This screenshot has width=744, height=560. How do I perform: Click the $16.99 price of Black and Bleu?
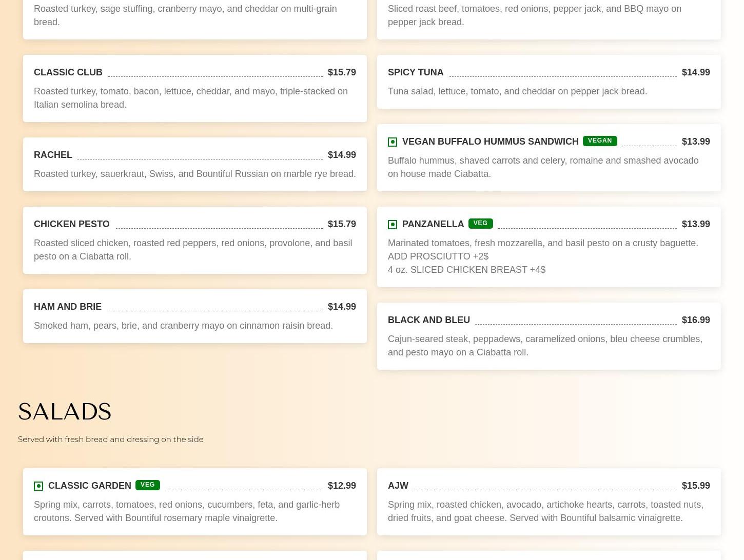pyautogui.click(x=695, y=320)
